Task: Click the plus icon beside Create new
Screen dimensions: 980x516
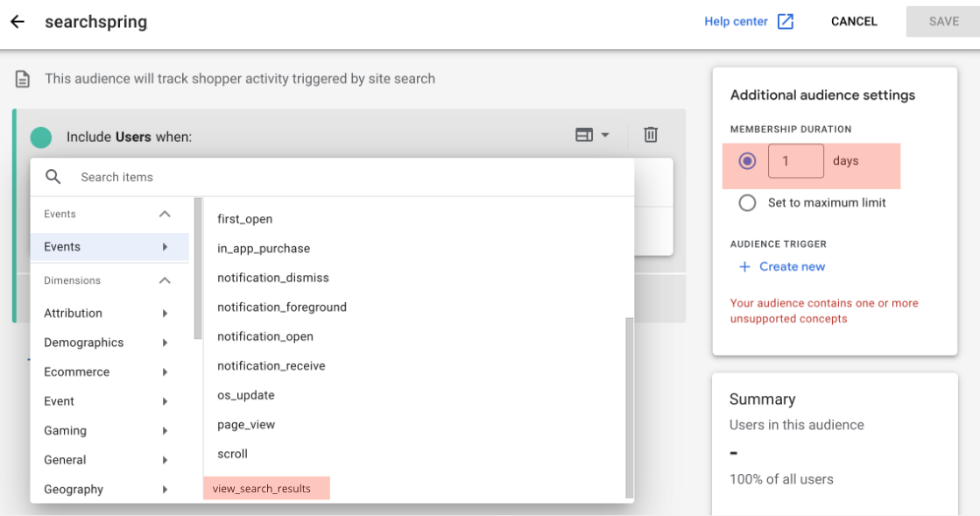Action: (744, 267)
